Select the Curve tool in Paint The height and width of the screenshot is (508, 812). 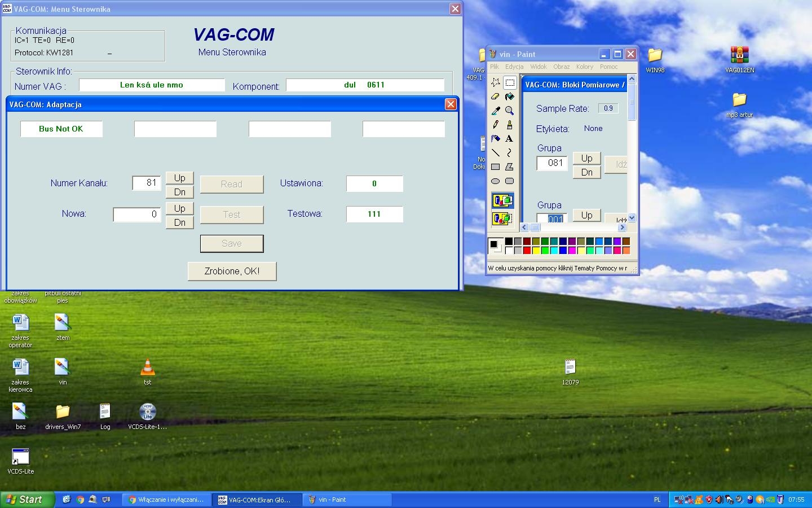[x=510, y=153]
